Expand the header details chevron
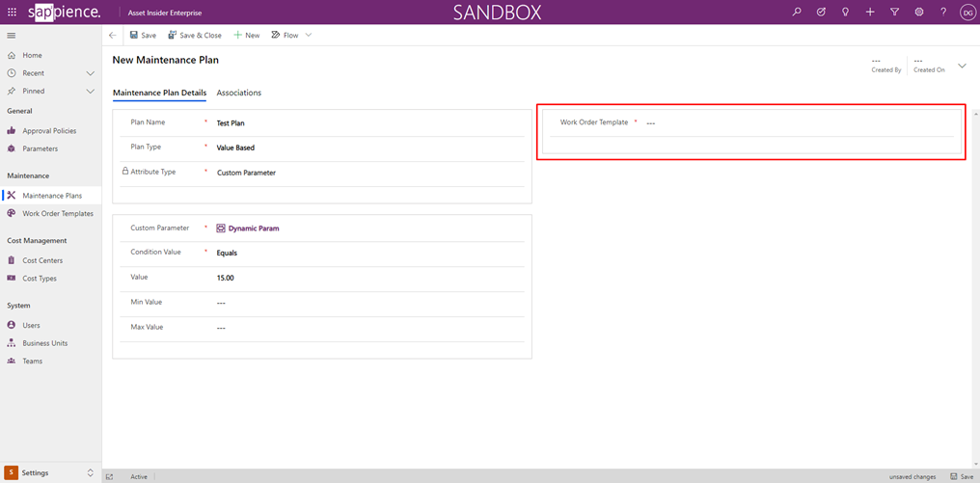Viewport: 980px width, 483px height. pos(962,66)
